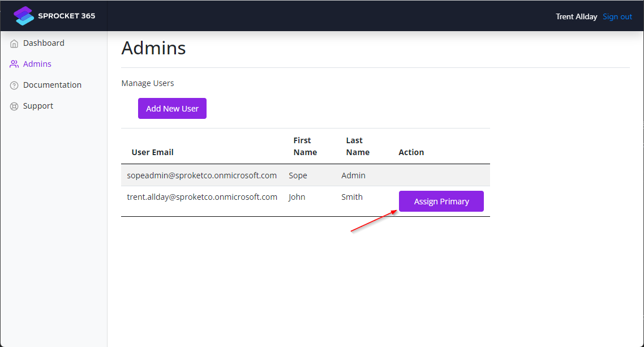Image resolution: width=644 pixels, height=347 pixels.
Task: Click the Admins people icon in sidebar
Action: [x=14, y=65]
